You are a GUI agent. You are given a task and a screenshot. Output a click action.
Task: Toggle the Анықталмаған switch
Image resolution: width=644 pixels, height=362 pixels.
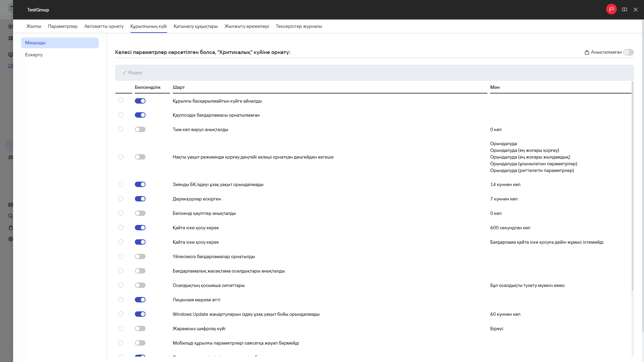click(628, 52)
